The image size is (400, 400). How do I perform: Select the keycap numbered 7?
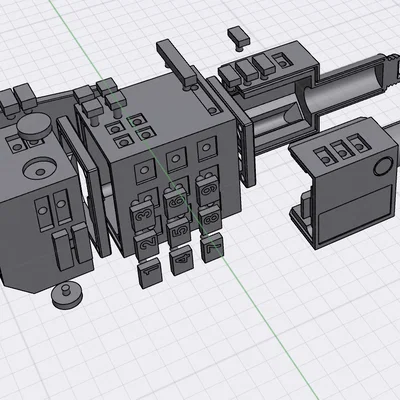coord(213,248)
